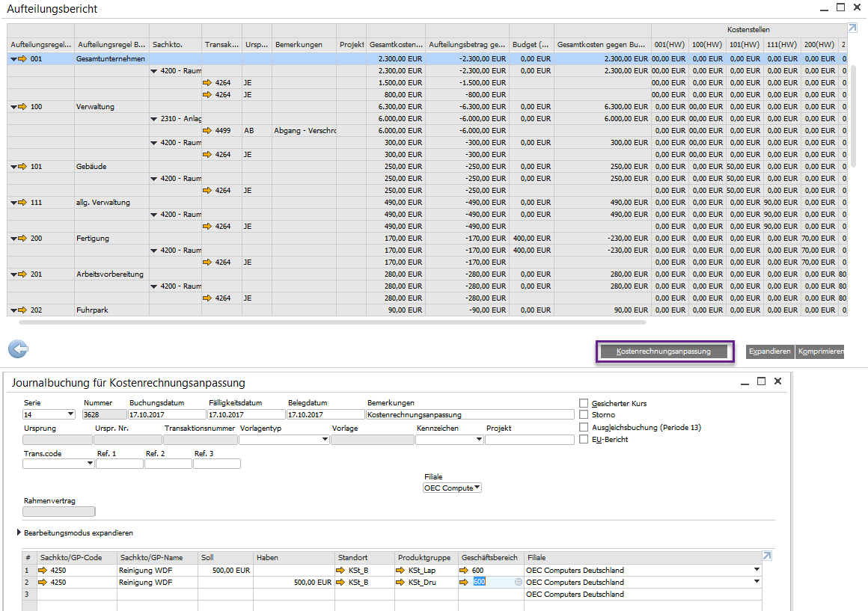Open link arrow for rule 101 Gebäude

[x=22, y=167]
